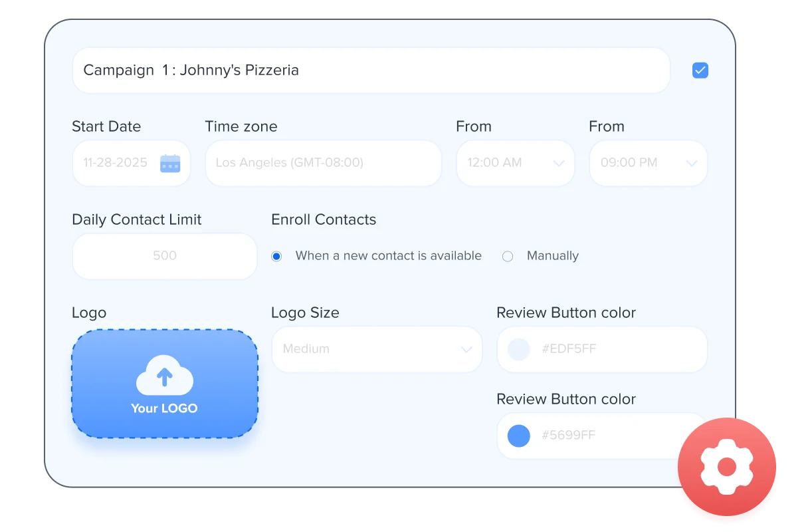Click the "Your LOGO" upload area
812x532 pixels.
pyautogui.click(x=164, y=384)
